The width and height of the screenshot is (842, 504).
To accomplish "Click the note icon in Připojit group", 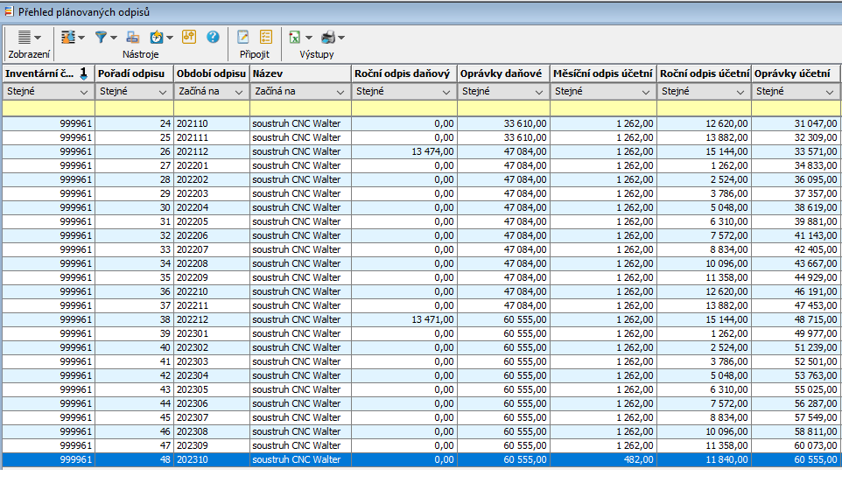I will [x=243, y=38].
